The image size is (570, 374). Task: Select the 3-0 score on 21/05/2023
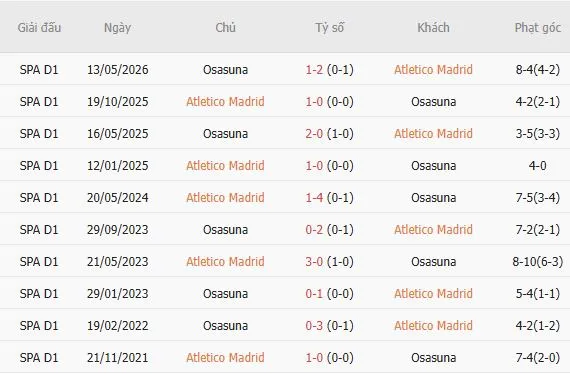(314, 261)
